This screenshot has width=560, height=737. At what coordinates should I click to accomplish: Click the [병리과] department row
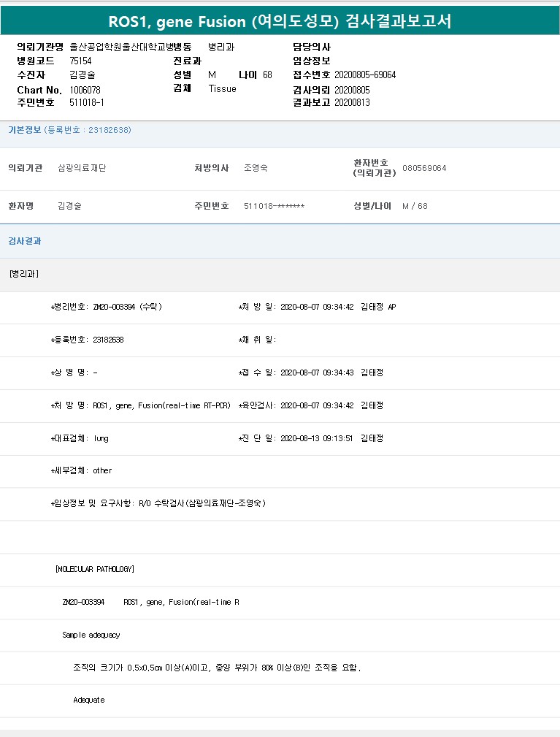[24, 274]
